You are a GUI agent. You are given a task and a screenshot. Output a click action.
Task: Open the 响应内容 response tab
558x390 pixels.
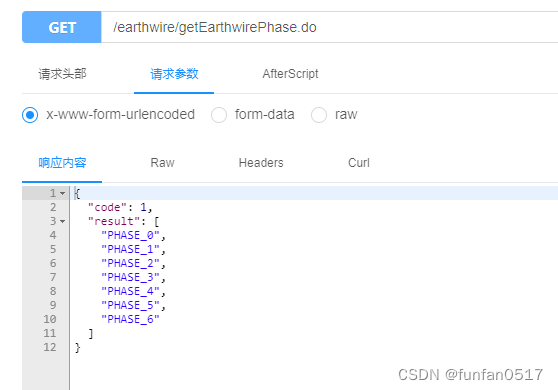click(62, 163)
